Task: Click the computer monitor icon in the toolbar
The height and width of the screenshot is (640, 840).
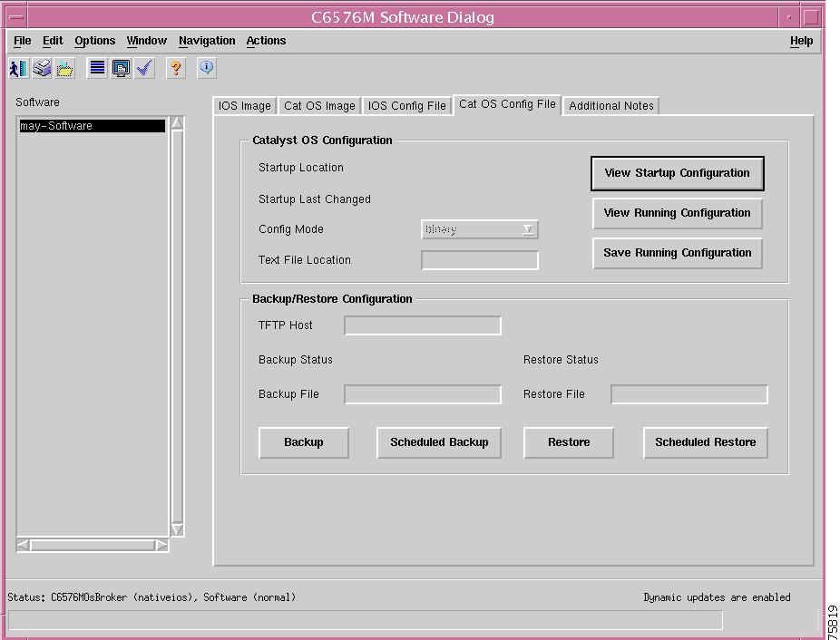Action: coord(121,69)
